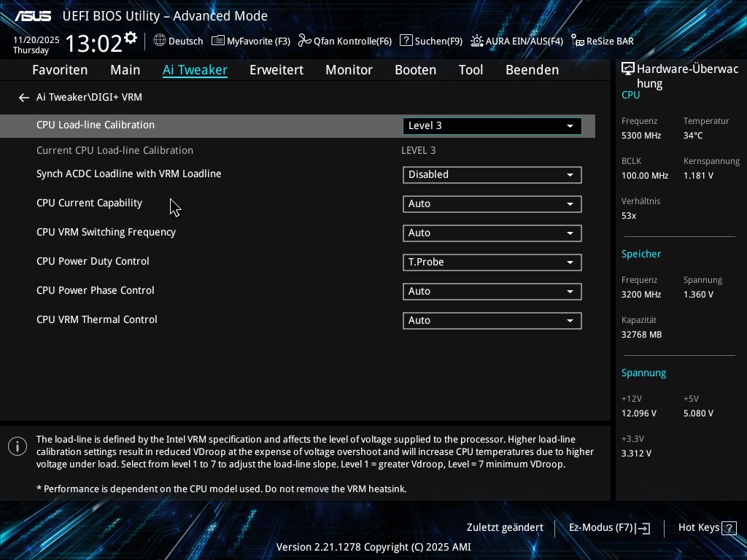This screenshot has width=747, height=560.
Task: Open Synch ACDC Loadline with VRM Loadline dropdown
Action: pos(492,175)
